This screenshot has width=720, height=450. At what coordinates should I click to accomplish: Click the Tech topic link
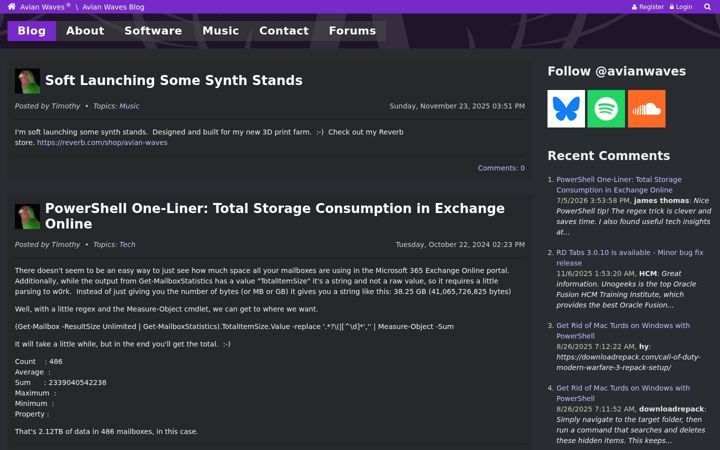click(127, 245)
